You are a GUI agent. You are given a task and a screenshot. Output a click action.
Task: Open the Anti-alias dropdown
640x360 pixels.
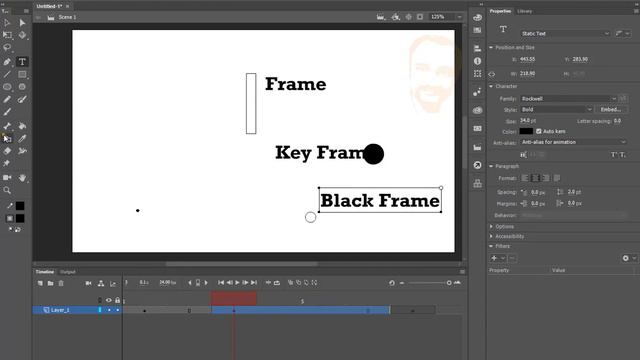pyautogui.click(x=573, y=142)
